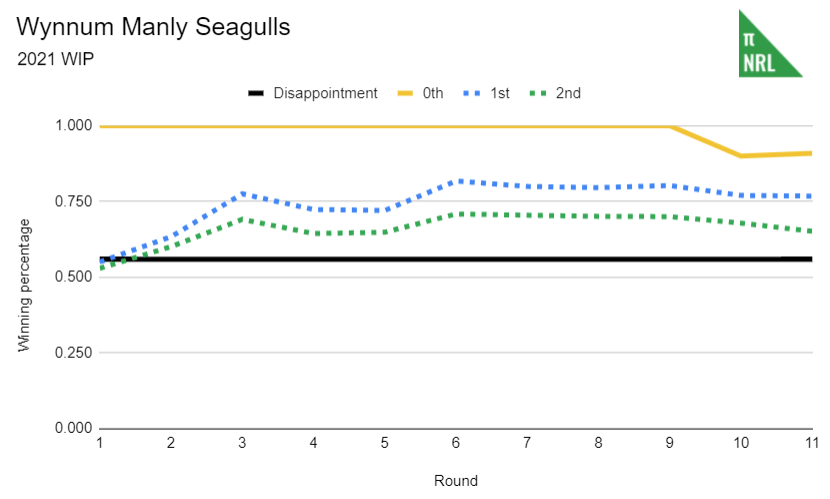Click the black Disappointment legend swatch
Screen dimensions: 830x499
click(256, 93)
